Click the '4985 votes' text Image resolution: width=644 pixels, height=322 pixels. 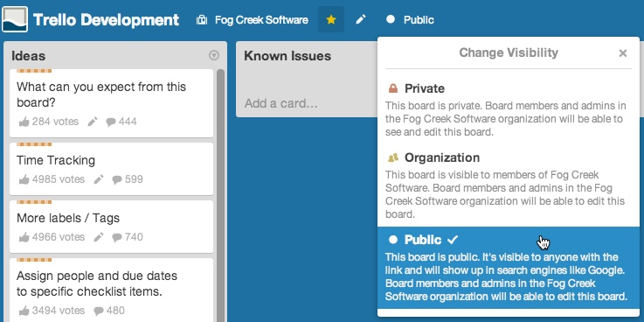pos(59,179)
